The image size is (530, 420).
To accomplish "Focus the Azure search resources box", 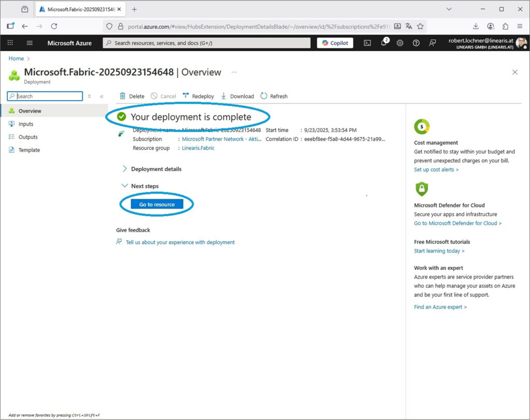I will coord(207,43).
